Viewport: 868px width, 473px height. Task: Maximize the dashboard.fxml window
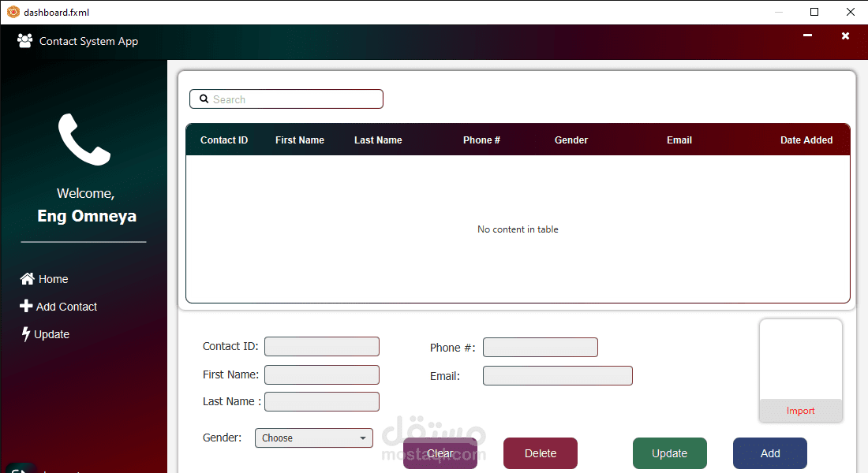click(x=814, y=12)
